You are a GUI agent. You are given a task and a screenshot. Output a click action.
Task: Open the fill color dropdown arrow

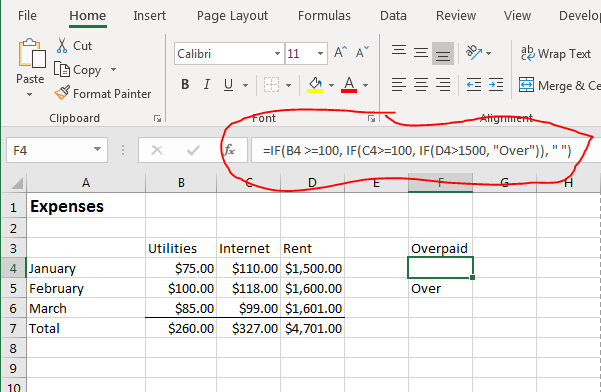tap(332, 85)
